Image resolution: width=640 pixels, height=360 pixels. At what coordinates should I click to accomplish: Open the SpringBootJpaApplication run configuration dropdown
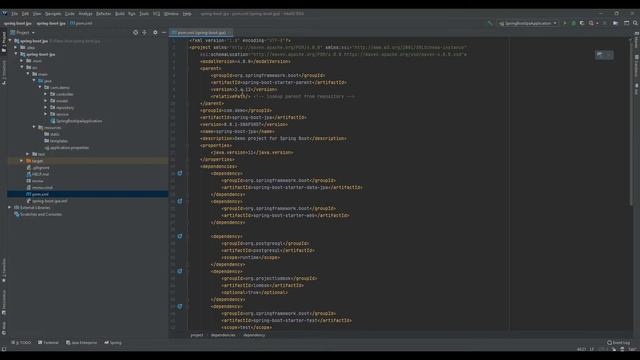pyautogui.click(x=528, y=23)
